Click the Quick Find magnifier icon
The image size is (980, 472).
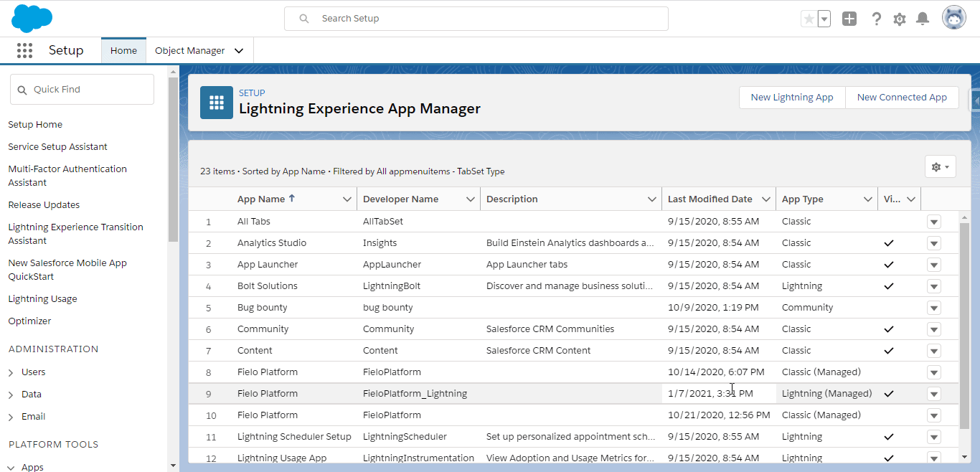(x=22, y=90)
